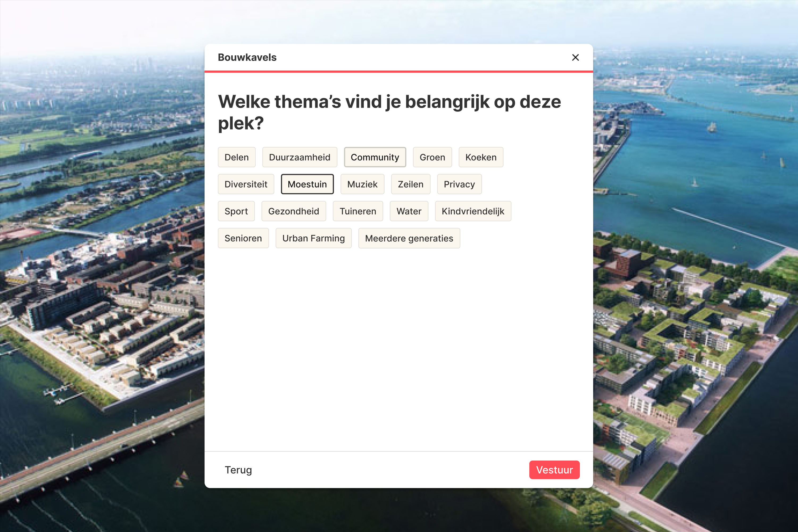Toggle the Kindvriendelijk theme tag
Viewport: 798px width, 532px height.
[473, 211]
